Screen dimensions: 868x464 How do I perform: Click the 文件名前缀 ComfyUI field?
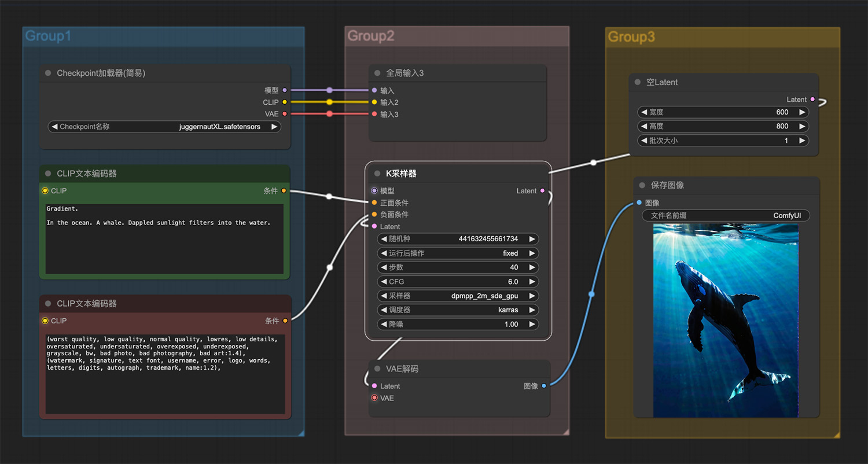(726, 215)
